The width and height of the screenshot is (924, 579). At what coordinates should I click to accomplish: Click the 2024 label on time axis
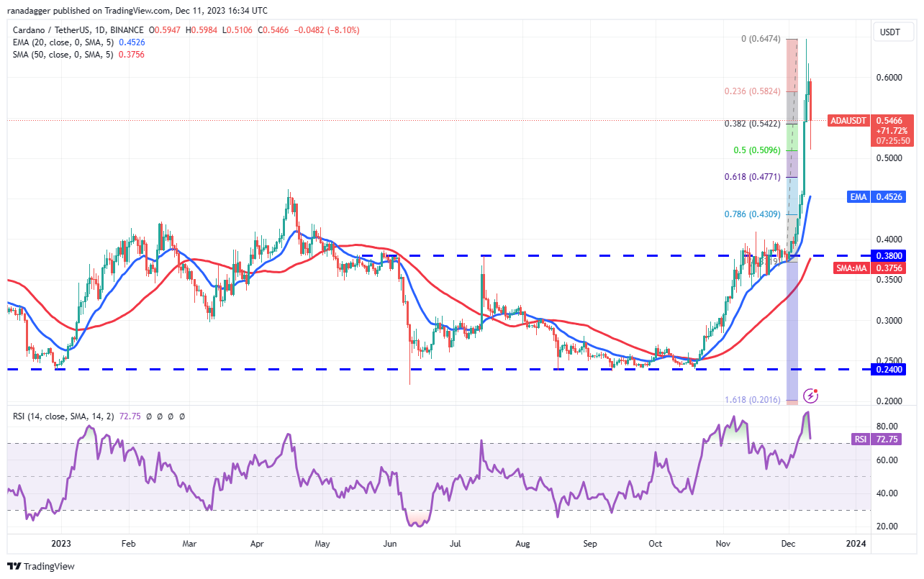(x=856, y=545)
